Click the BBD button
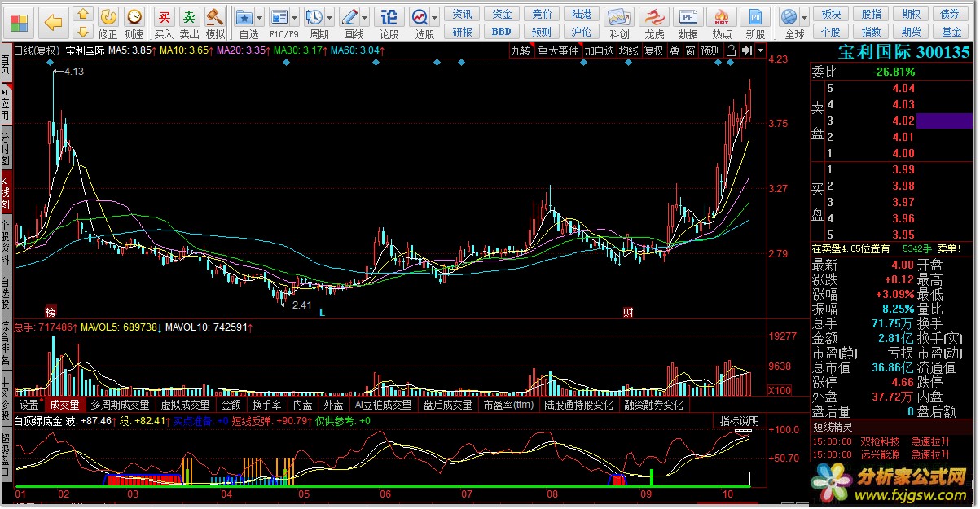Screen dimensions: 980x509 tap(502, 32)
